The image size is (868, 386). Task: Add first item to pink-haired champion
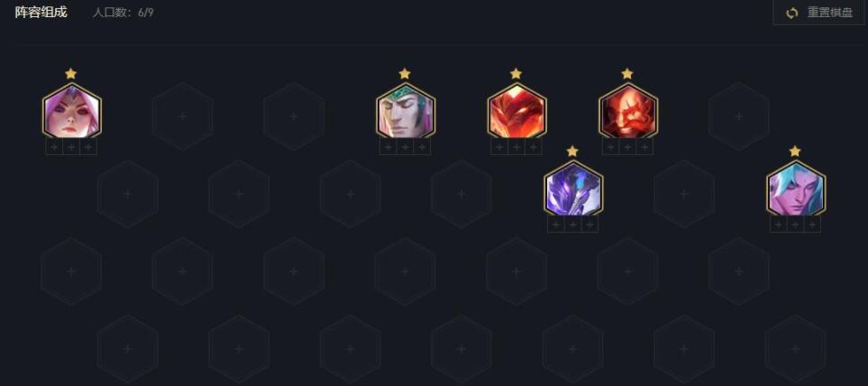coord(54,147)
